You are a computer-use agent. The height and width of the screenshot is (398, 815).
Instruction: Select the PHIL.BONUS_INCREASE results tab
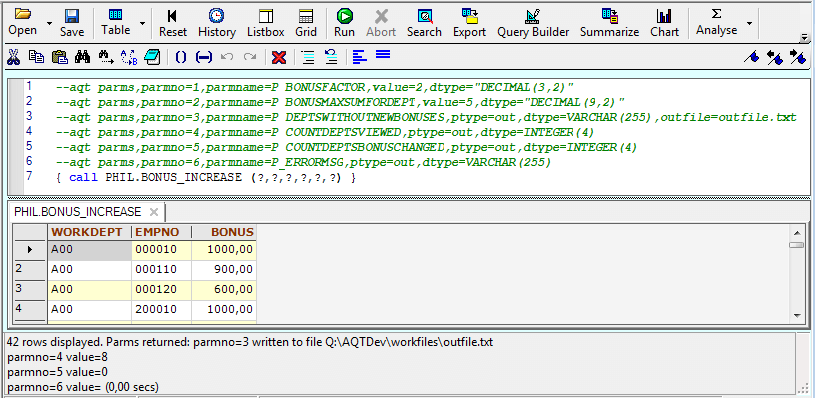77,212
